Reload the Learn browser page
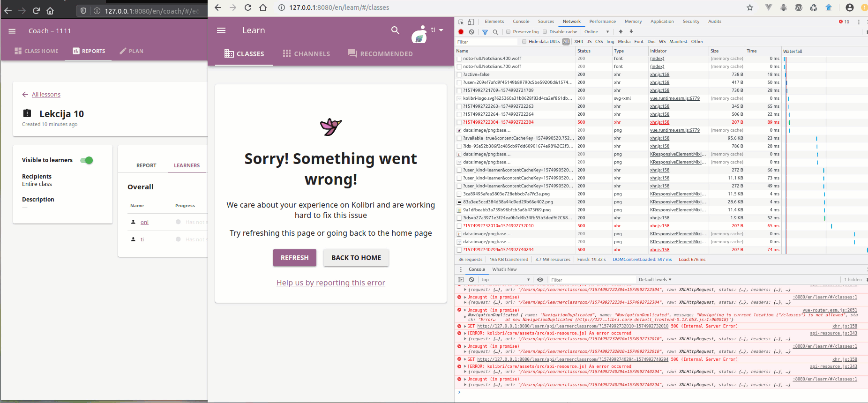Screen dimensions: 868x403 point(248,7)
